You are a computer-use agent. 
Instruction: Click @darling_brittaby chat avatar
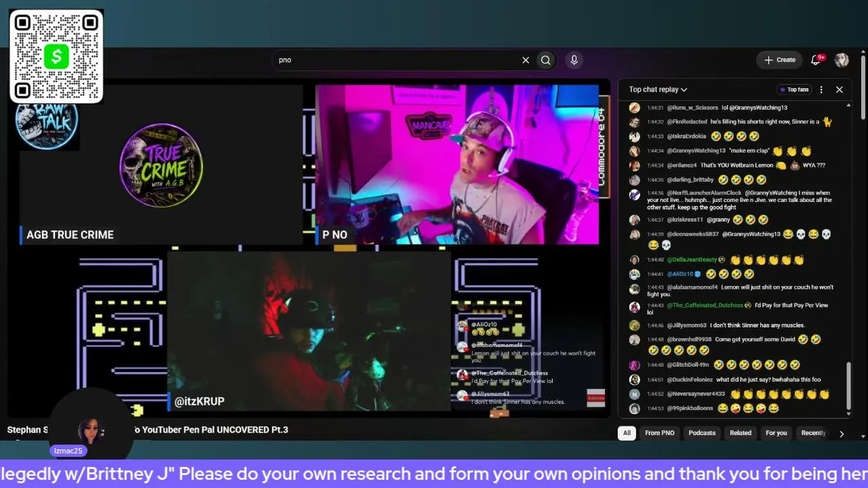click(635, 180)
